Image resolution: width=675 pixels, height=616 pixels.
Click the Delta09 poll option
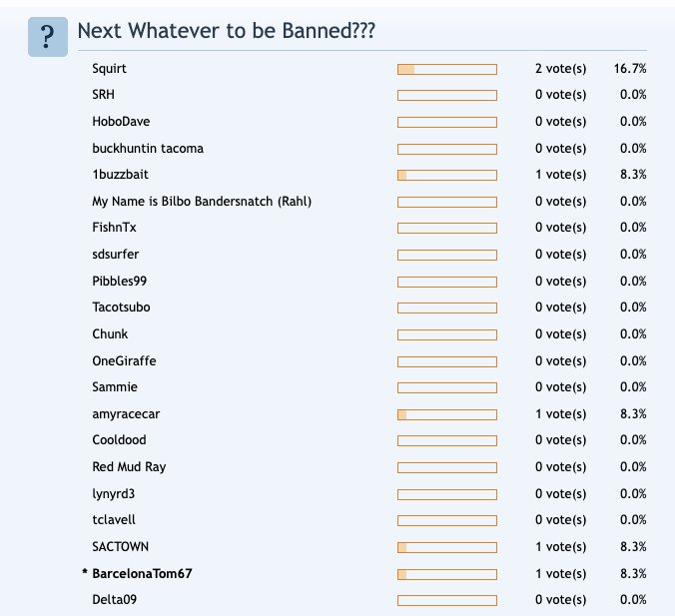click(x=114, y=600)
